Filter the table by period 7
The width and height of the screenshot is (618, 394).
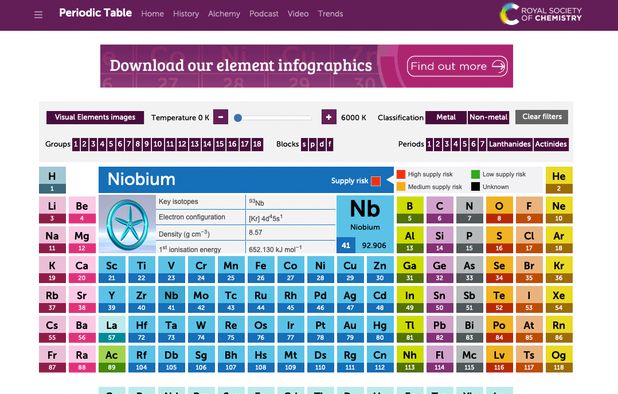482,144
